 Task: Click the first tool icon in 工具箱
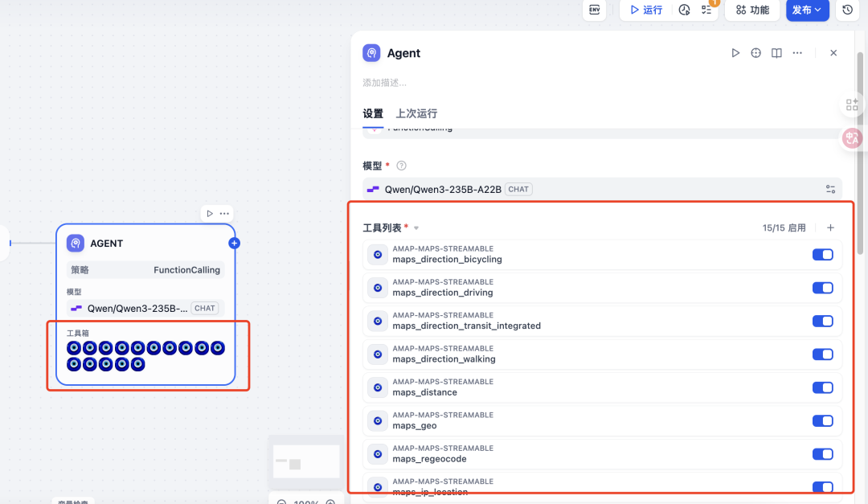pyautogui.click(x=74, y=348)
